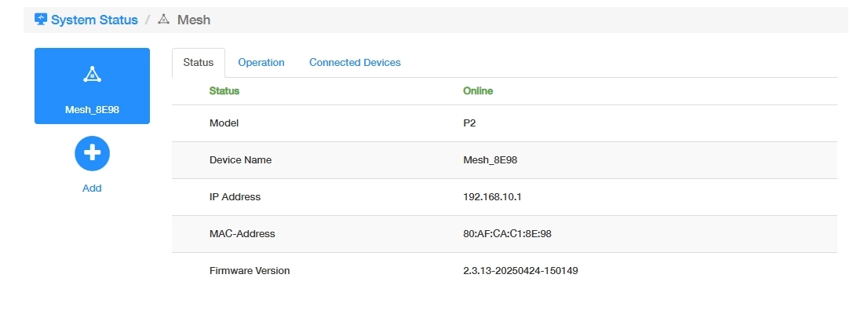Select the mesh network icon on blue card
The height and width of the screenshot is (322, 868).
click(x=92, y=75)
